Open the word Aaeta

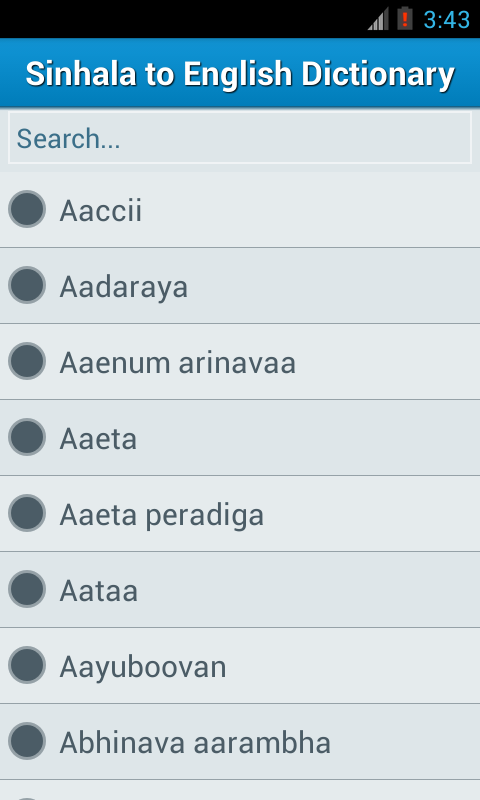tap(240, 438)
